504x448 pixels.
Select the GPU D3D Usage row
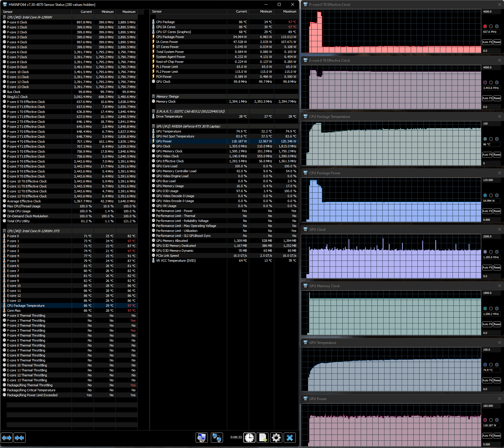(x=224, y=191)
